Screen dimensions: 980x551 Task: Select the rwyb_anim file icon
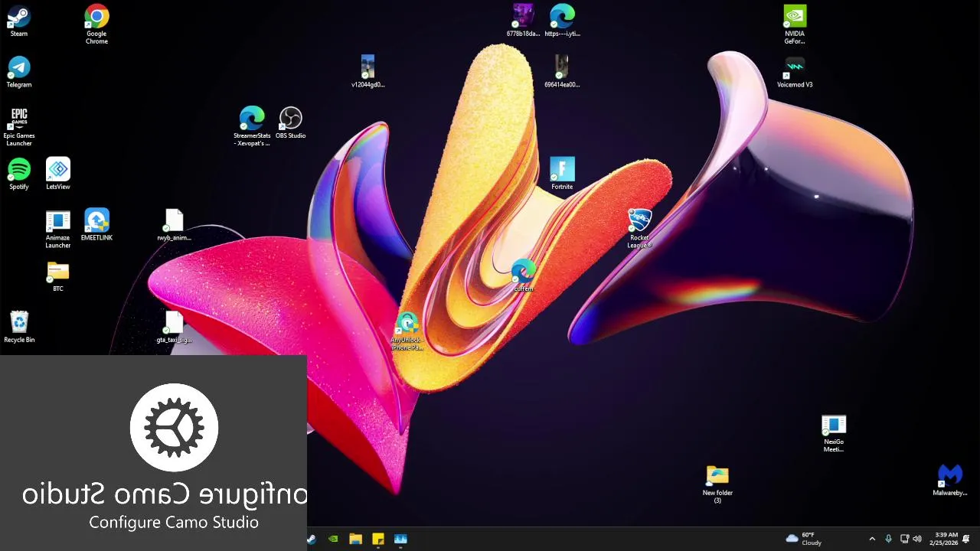tap(174, 226)
